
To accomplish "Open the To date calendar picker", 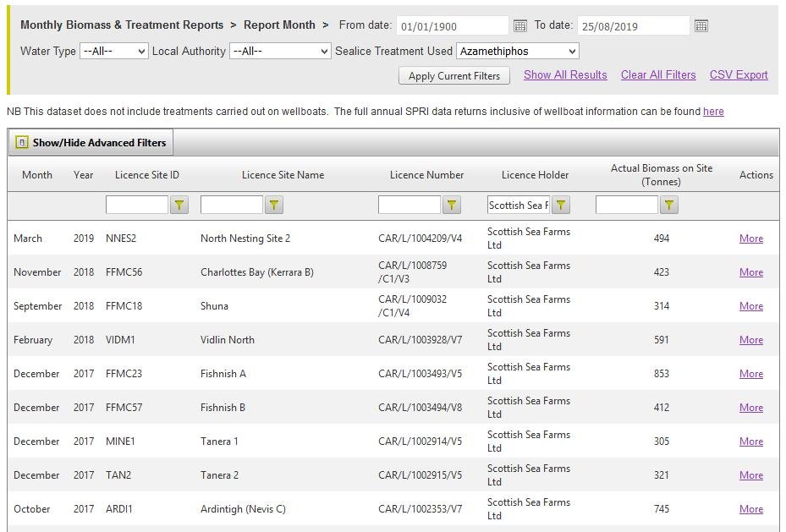I will [701, 26].
